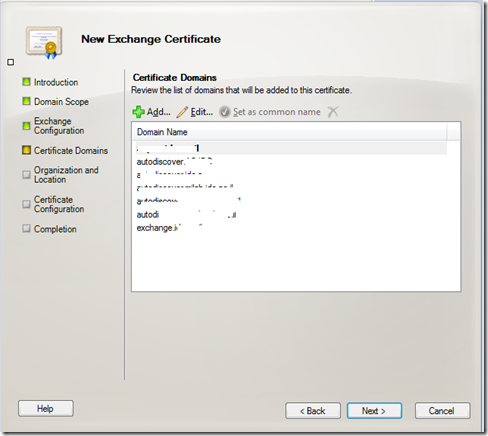Image resolution: width=488 pixels, height=436 pixels.
Task: Go back with the < Back button
Action: 313,411
